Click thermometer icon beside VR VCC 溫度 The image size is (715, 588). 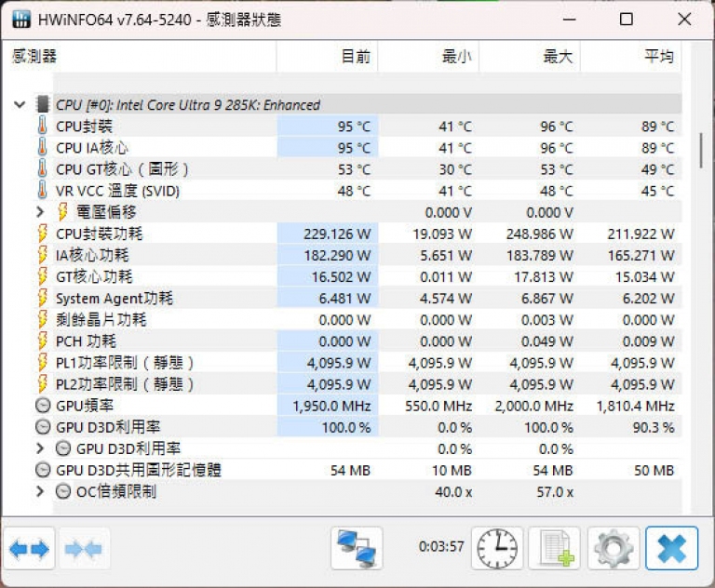pos(43,191)
